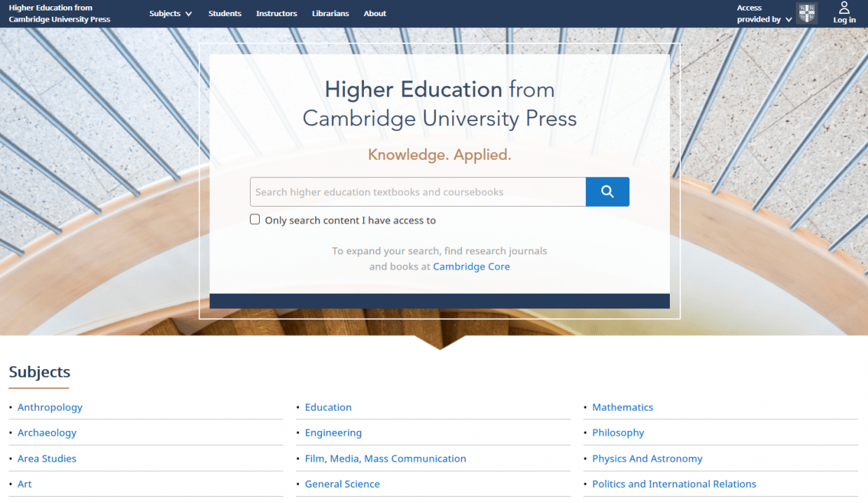The image size is (868, 503).
Task: Open the Area Studies subject
Action: pos(47,459)
